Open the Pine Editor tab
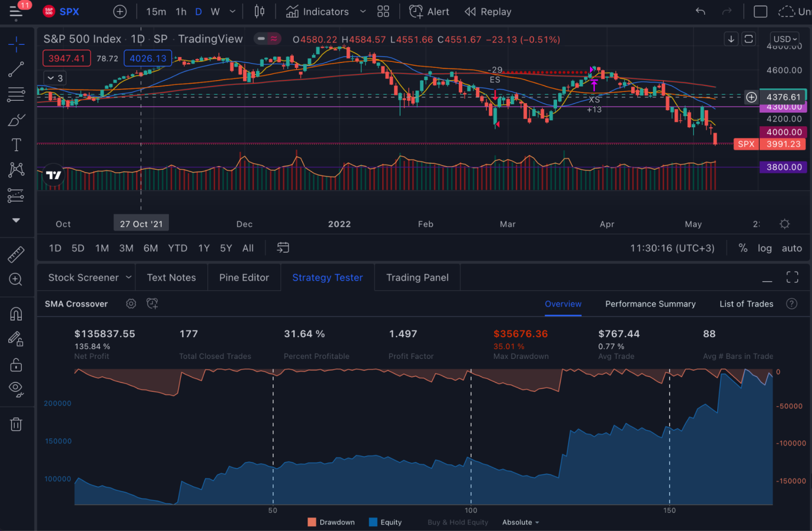The width and height of the screenshot is (812, 531). [244, 278]
